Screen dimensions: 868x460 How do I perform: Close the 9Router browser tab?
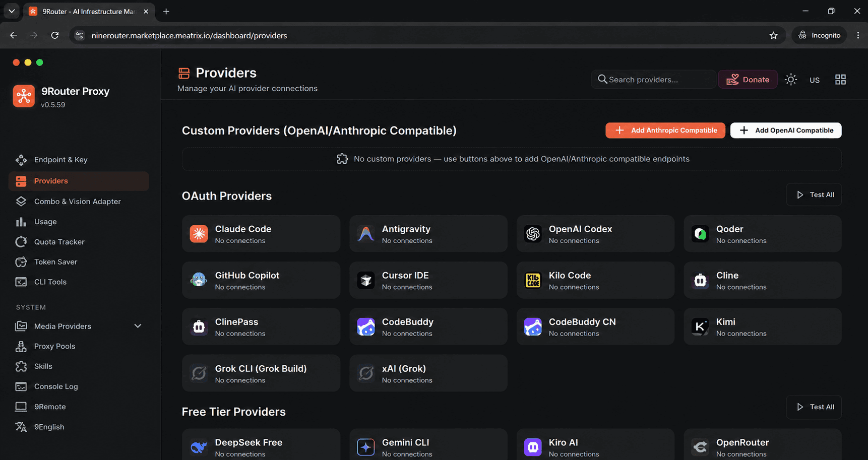point(146,11)
